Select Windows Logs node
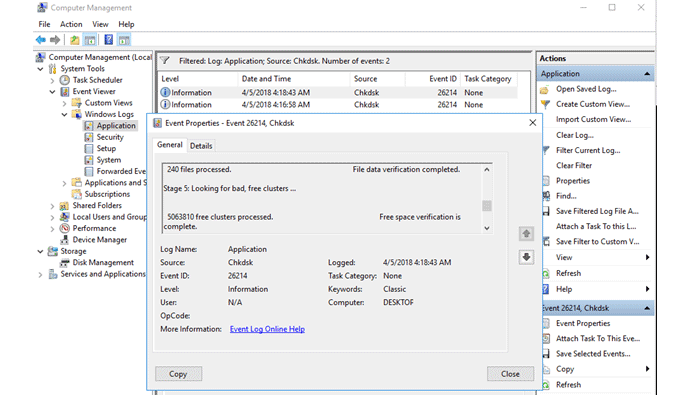This screenshot has height=418, width=694. point(109,114)
